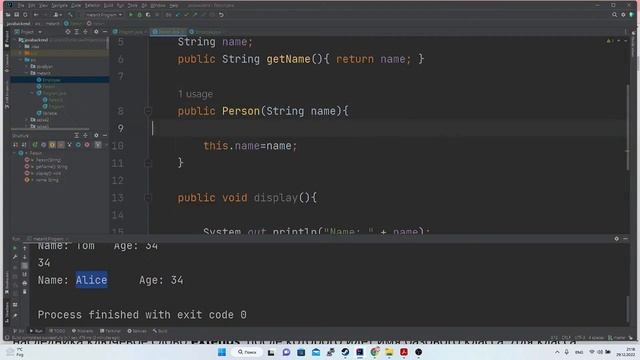
Task: Navigate back with the left arrow icon
Action: point(36,15)
